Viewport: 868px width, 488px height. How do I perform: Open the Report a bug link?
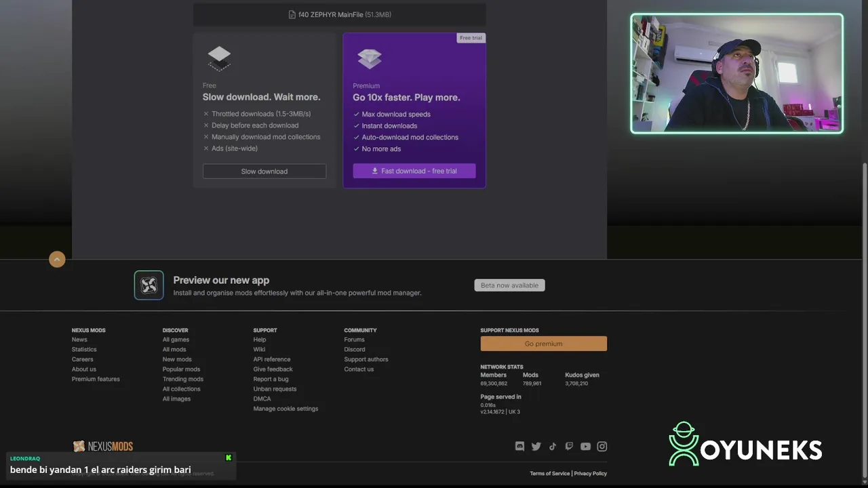tap(271, 379)
